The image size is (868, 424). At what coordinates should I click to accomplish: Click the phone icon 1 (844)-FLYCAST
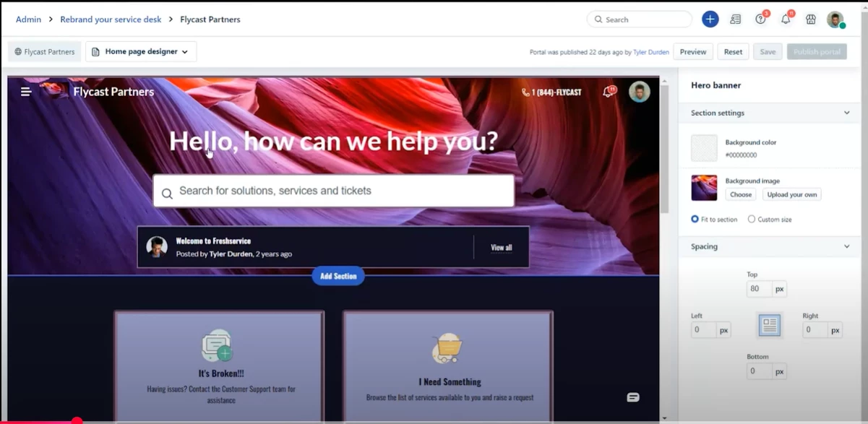pyautogui.click(x=525, y=92)
